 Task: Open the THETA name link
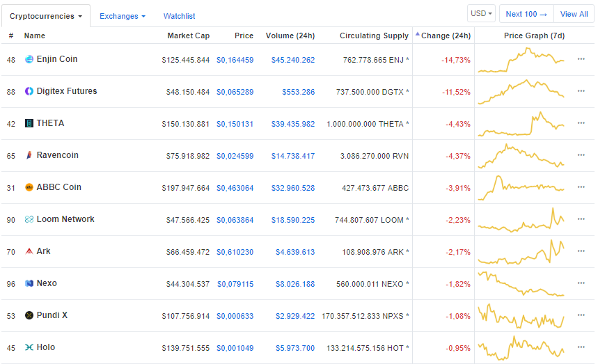[50, 123]
